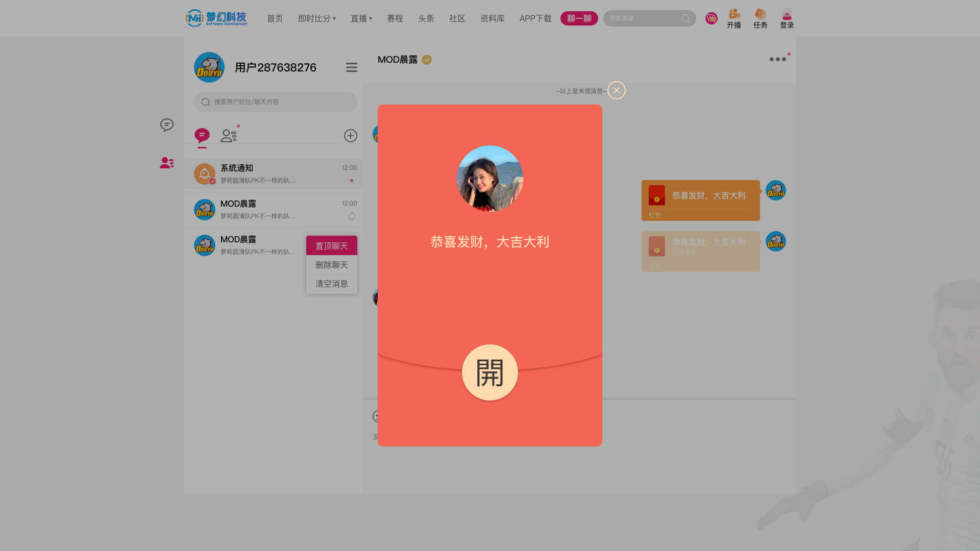Viewport: 980px width, 551px height.
Task: Open 资料库 in the nav bar
Action: 492,18
